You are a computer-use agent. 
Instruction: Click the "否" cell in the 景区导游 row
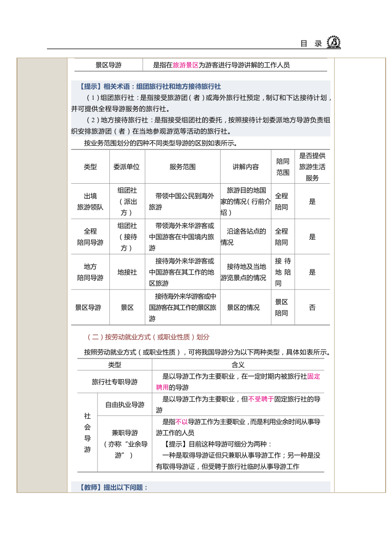312,308
